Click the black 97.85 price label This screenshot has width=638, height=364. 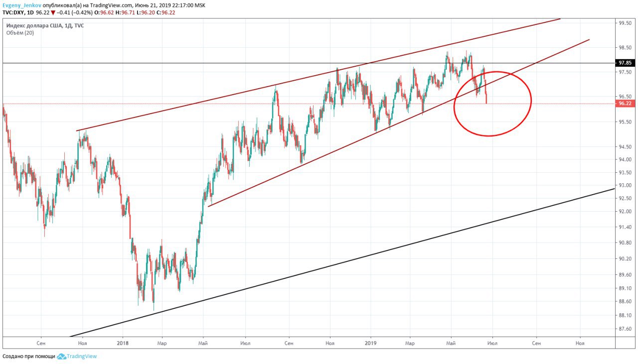click(626, 63)
